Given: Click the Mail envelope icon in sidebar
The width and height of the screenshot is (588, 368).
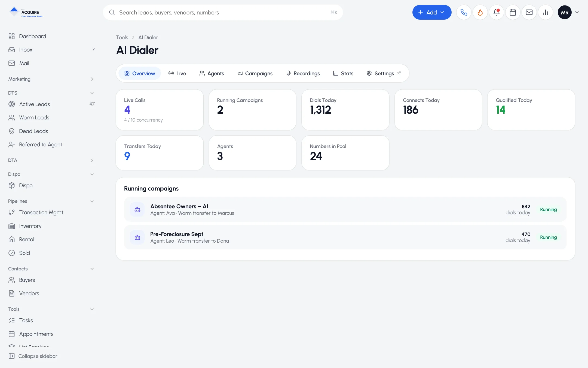Looking at the screenshot, I should click(11, 63).
